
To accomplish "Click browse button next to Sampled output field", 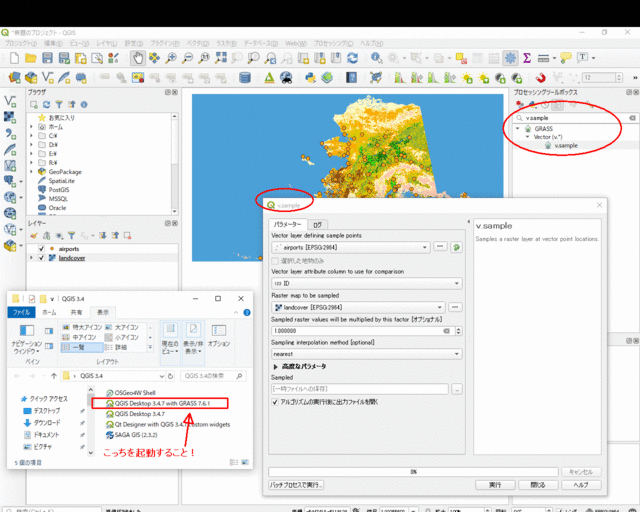I will [457, 389].
